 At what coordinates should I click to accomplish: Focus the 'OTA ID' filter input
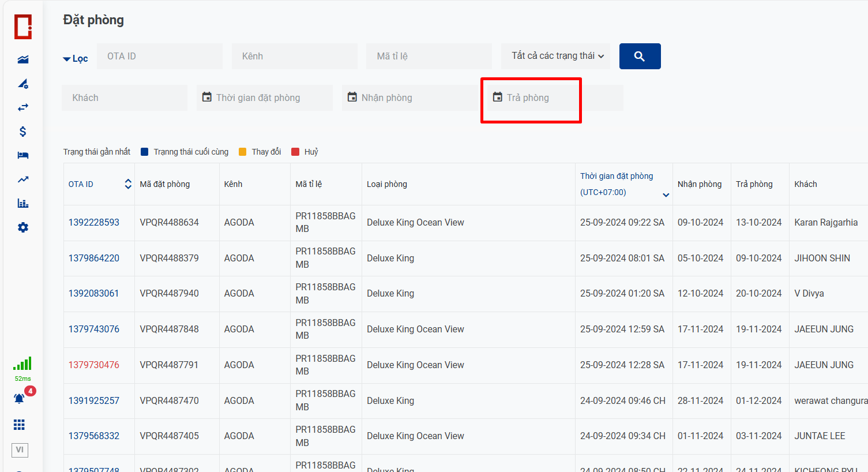160,57
